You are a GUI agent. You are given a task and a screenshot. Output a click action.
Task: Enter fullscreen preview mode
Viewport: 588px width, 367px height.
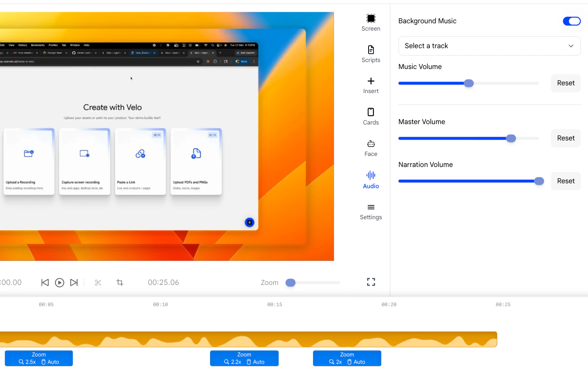[x=371, y=282]
